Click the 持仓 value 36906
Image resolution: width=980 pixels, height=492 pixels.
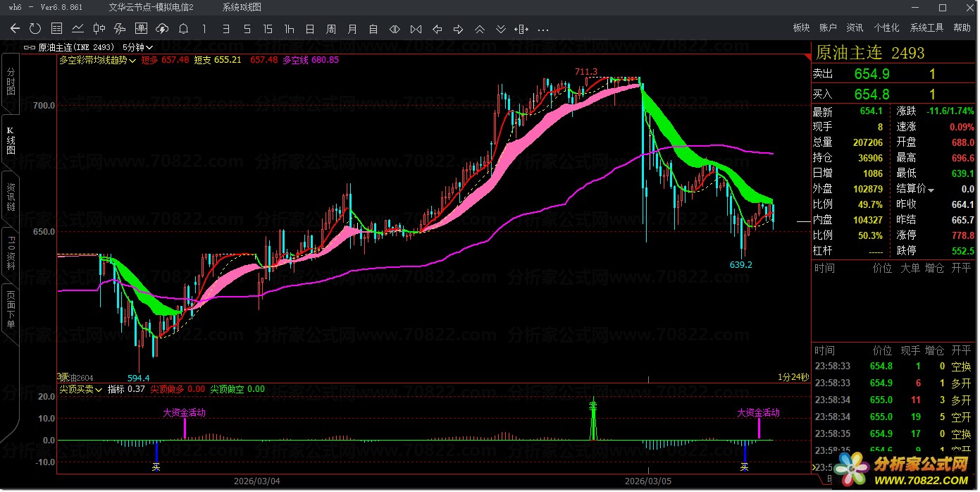[x=869, y=159]
